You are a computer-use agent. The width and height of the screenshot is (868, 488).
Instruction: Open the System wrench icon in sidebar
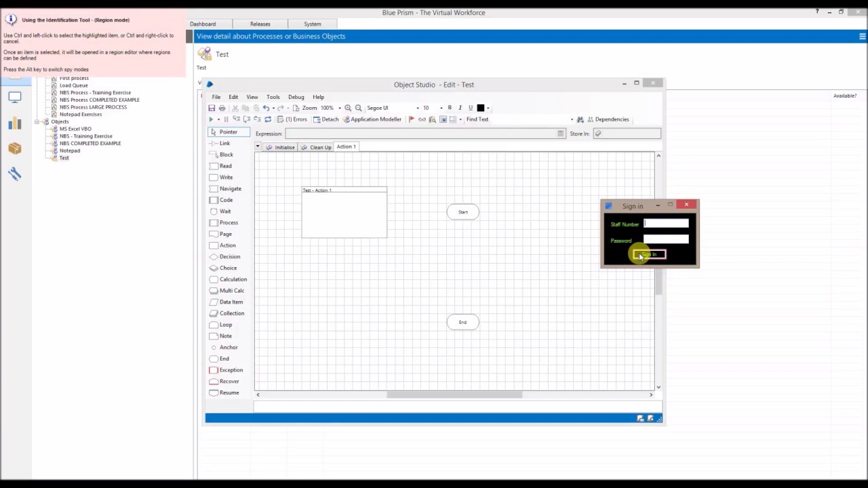coord(14,174)
